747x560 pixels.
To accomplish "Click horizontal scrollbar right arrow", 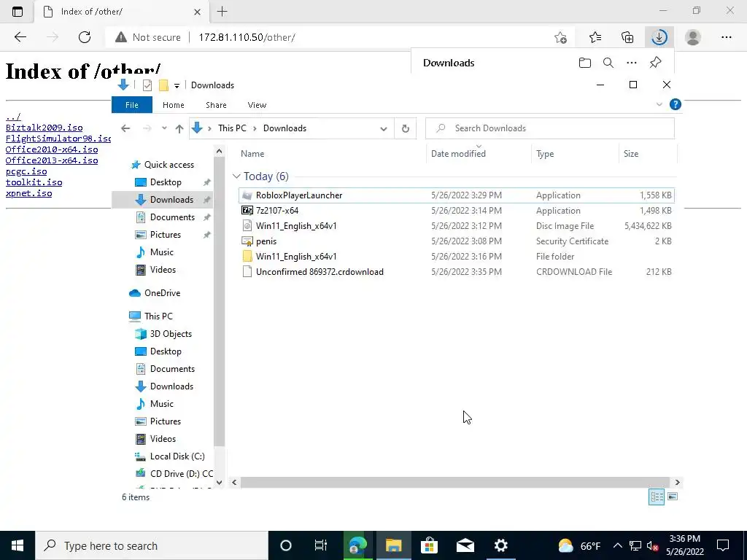I will click(677, 483).
